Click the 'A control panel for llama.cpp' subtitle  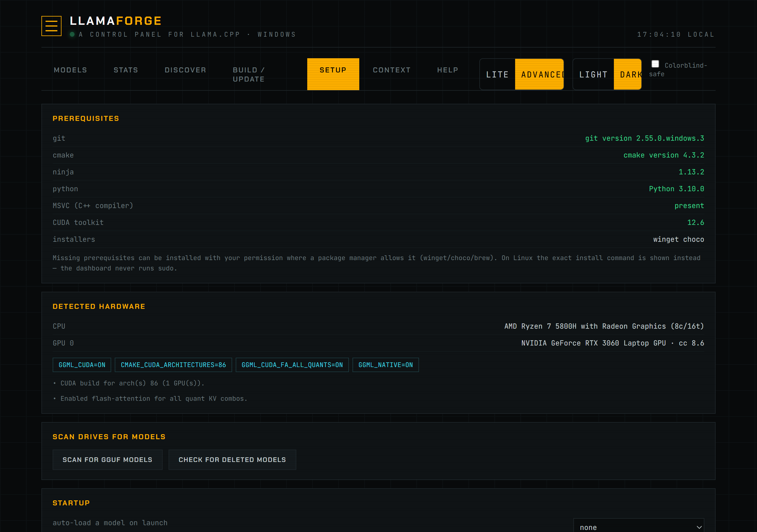click(187, 34)
